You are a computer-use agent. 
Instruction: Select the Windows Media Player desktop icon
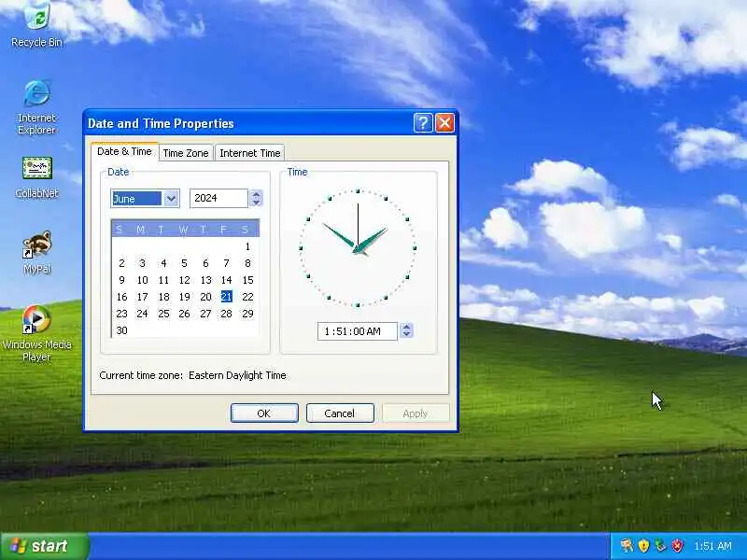(x=36, y=333)
